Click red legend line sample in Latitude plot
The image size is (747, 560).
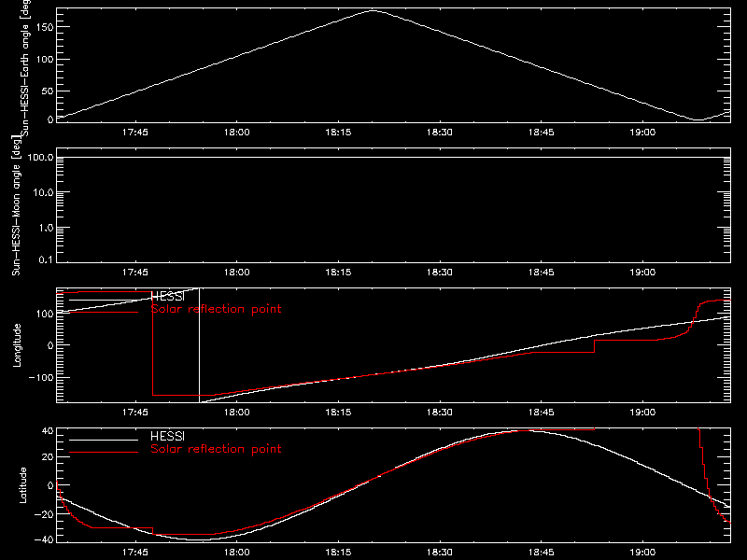[x=104, y=453]
